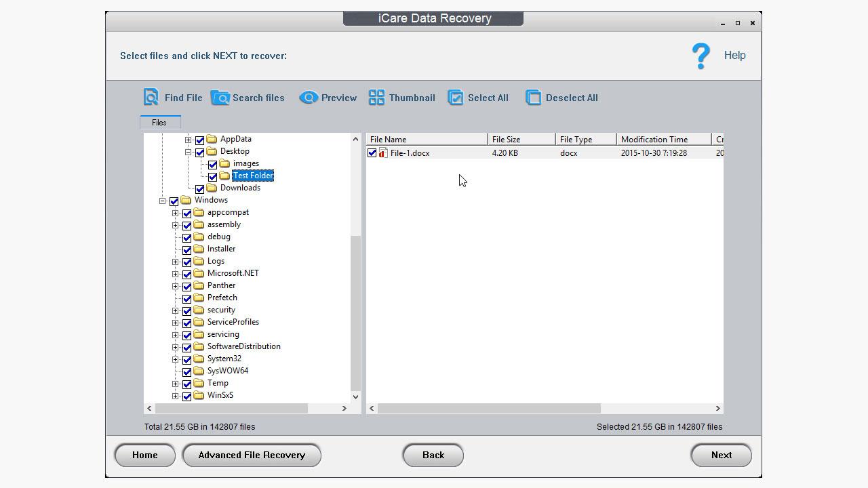The image size is (868, 488).
Task: Click the File-1.docx document icon
Action: pyautogui.click(x=381, y=152)
